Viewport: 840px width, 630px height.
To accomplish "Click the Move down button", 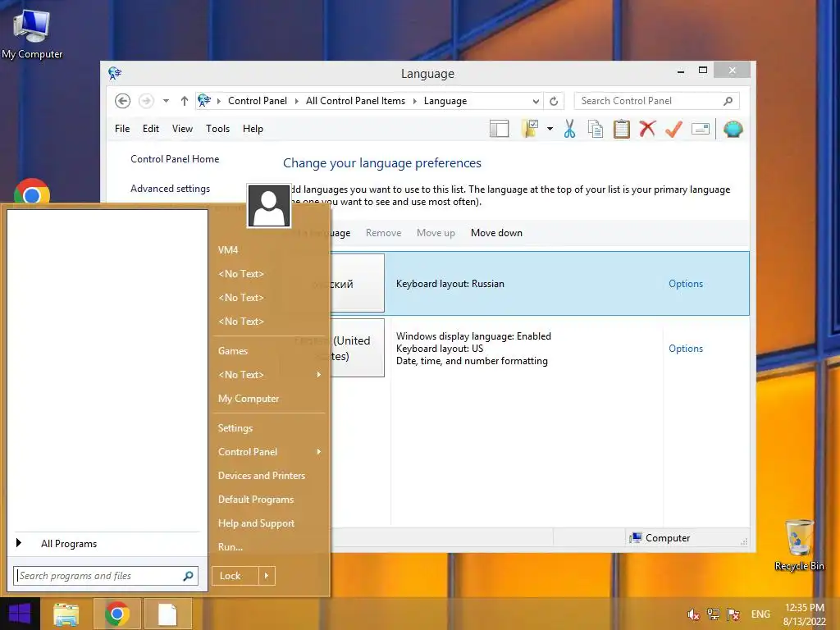I will tap(496, 233).
